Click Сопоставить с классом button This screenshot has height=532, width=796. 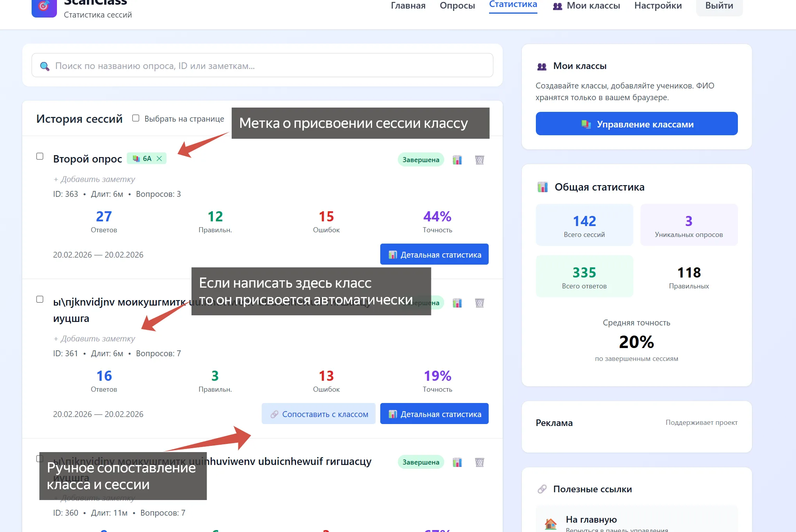318,414
